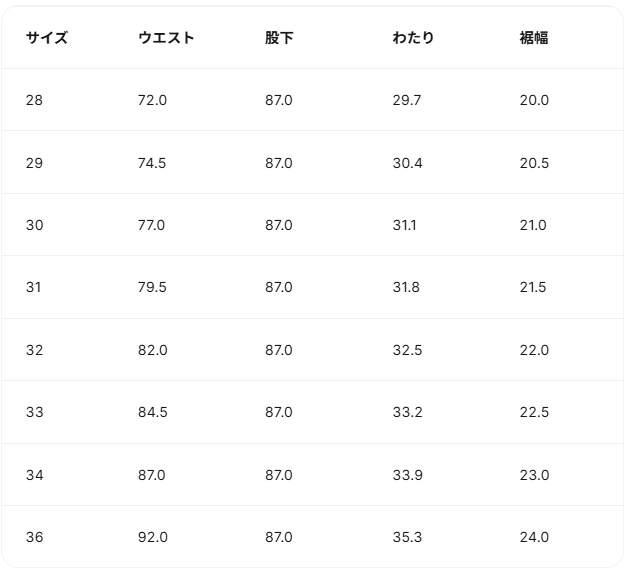Image resolution: width=626 pixels, height=570 pixels.
Task: Select the size 34 row label
Action: 35,475
